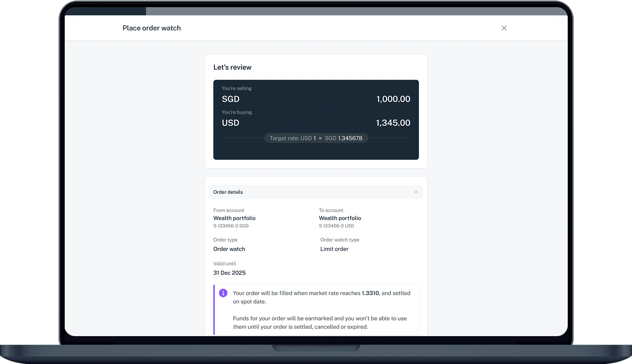The width and height of the screenshot is (632, 364).
Task: Click the Let's review heading
Action: coord(232,67)
